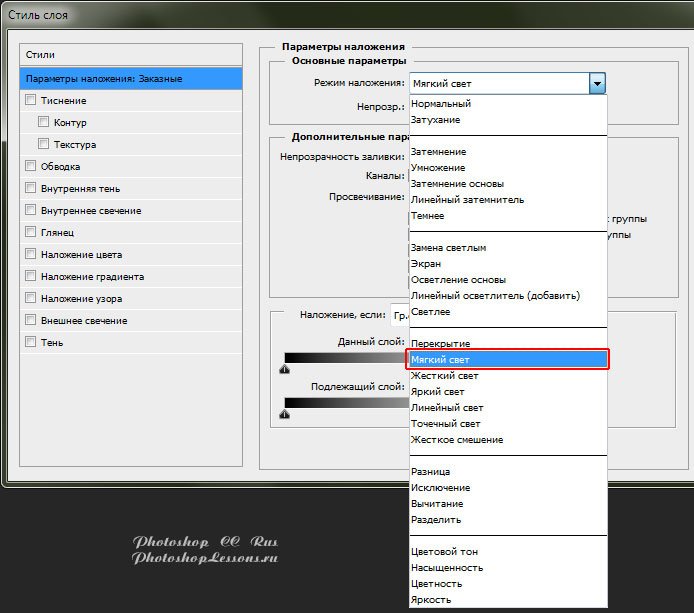Viewport: 694px width, 613px height.
Task: Tick the Внутренняя тень checkbox
Action: coord(31,188)
